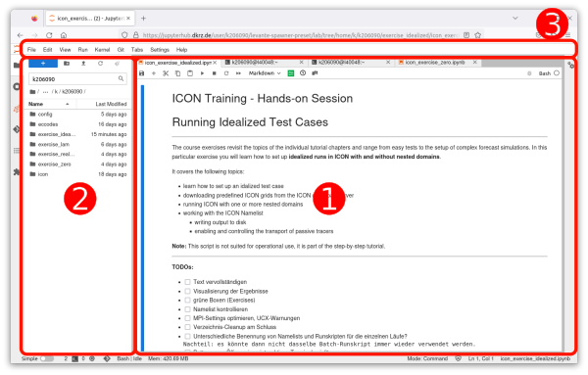This screenshot has height=375, width=588.
Task: Open the file browser sidebar folder icon
Action: [17, 66]
